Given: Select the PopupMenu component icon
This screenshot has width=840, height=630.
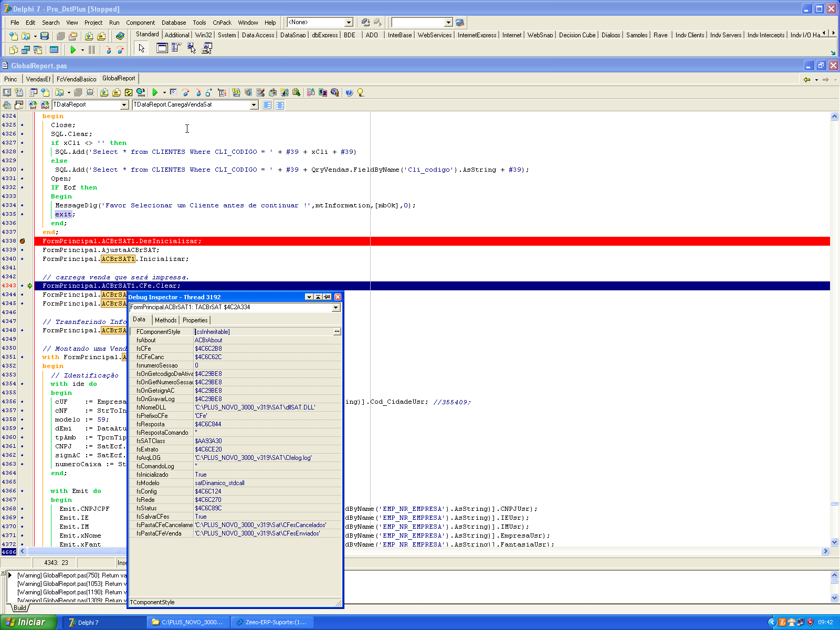Looking at the screenshot, I should pyautogui.click(x=192, y=48).
